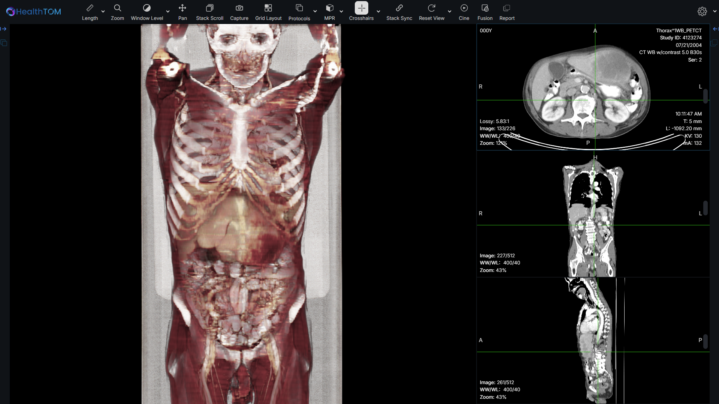The image size is (719, 404).
Task: Open the MPR menu
Action: (330, 11)
